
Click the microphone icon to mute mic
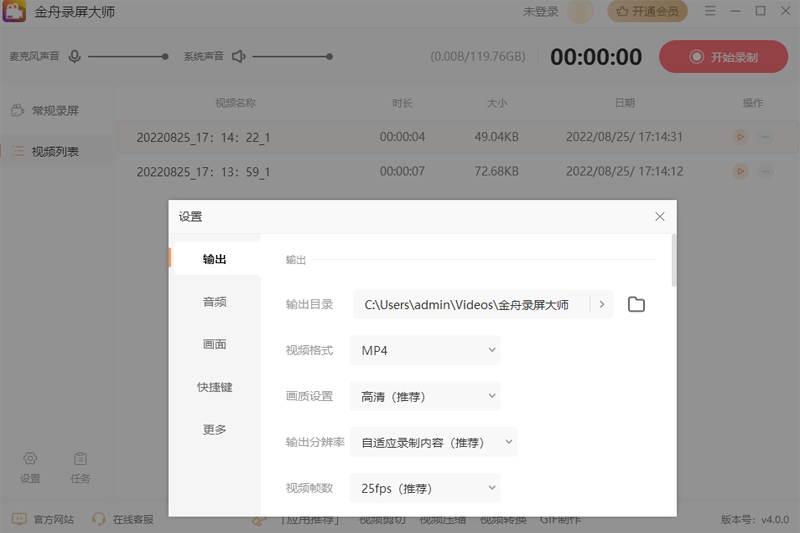tap(75, 57)
